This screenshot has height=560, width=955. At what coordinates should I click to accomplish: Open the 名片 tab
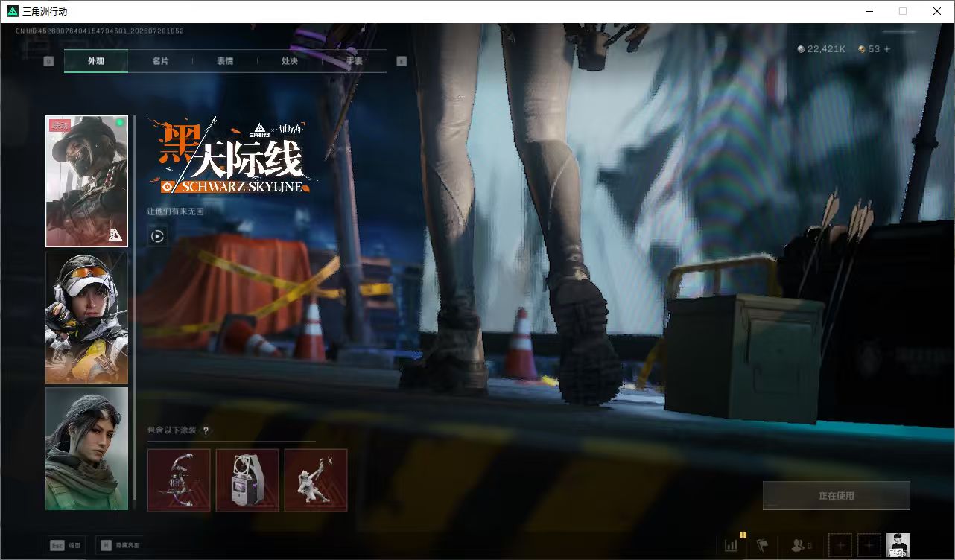tap(160, 61)
